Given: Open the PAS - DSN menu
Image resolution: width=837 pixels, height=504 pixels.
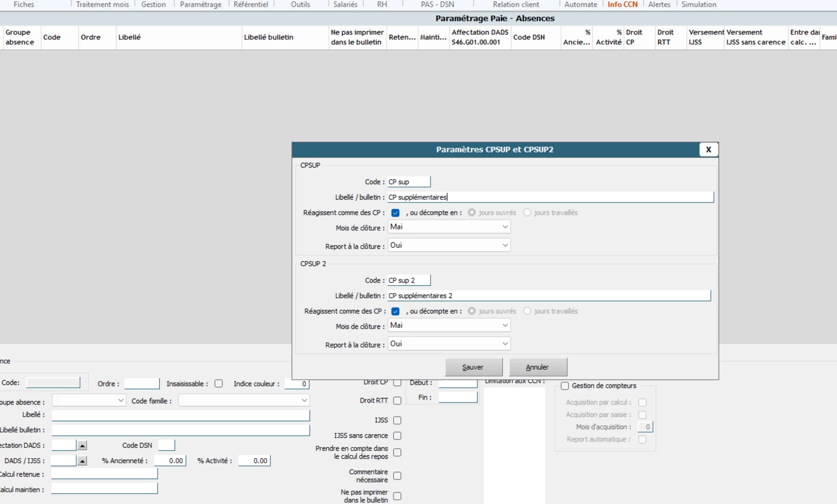Looking at the screenshot, I should pyautogui.click(x=437, y=5).
